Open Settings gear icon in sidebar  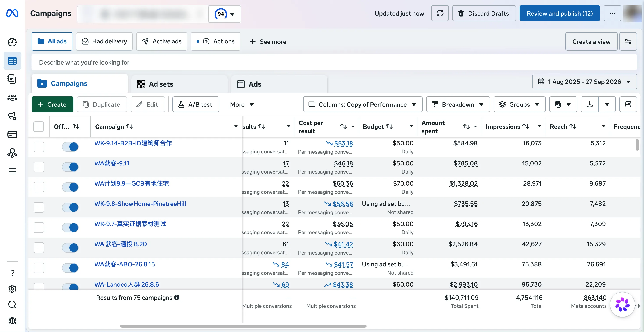[x=12, y=289]
